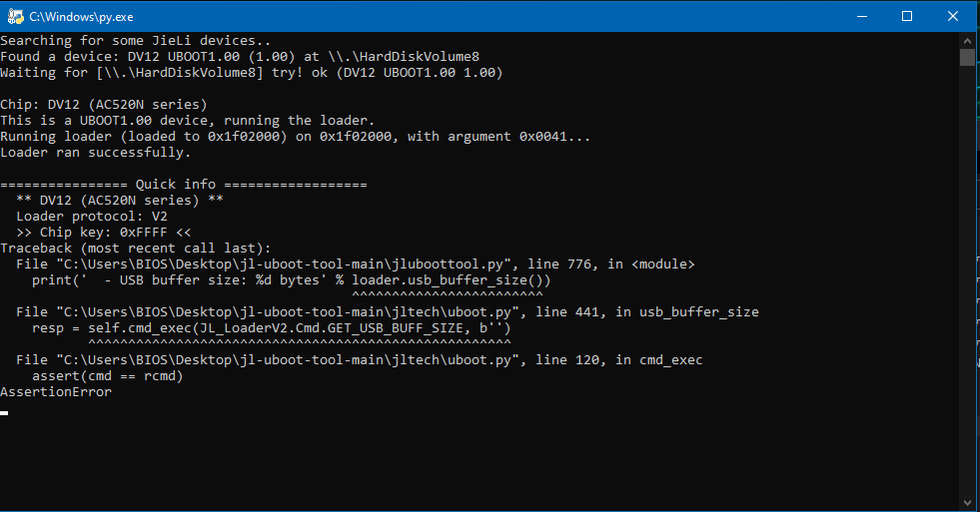
Task: Click the AssertionError line
Action: point(56,392)
